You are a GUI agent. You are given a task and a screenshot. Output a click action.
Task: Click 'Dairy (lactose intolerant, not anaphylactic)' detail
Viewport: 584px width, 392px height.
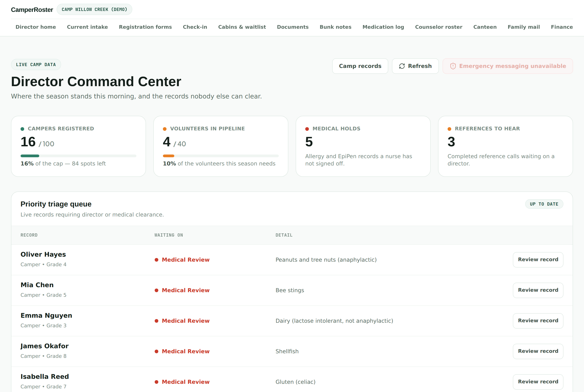point(334,321)
